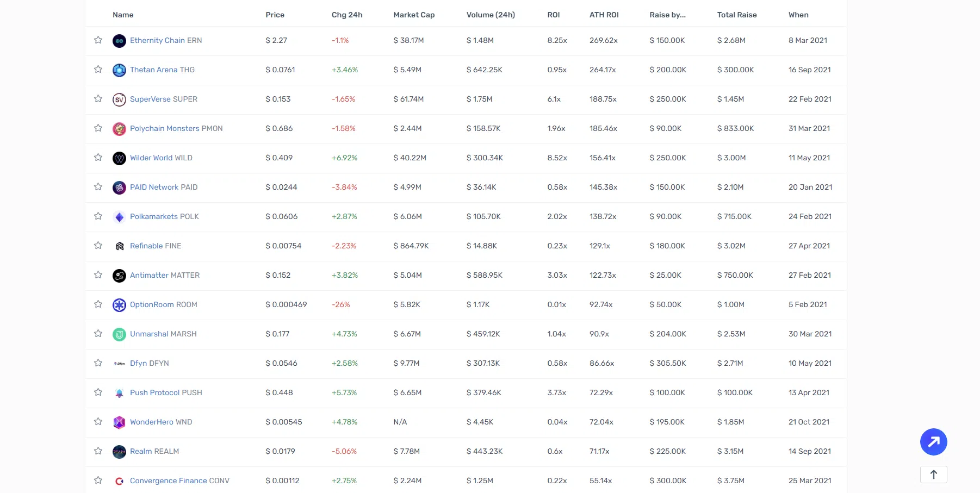The image size is (980, 493).
Task: Star the OptionRoom ROOM row
Action: tap(98, 304)
